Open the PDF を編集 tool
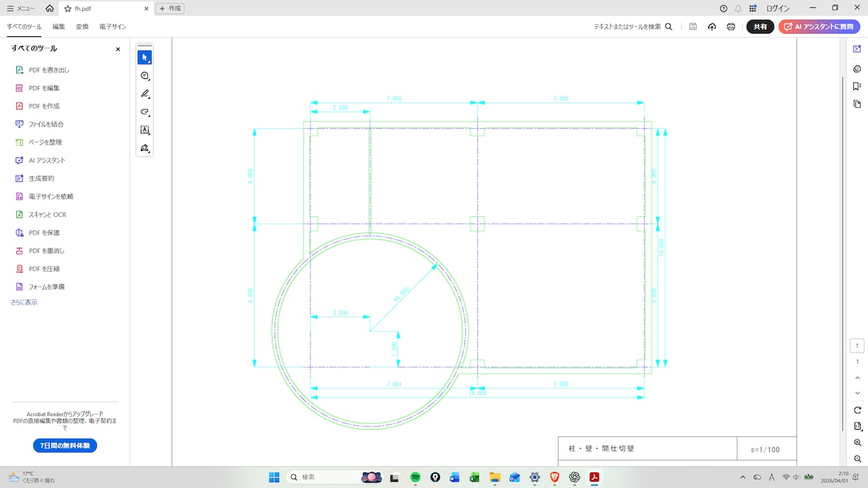Viewport: 868px width, 488px height. (x=38, y=88)
